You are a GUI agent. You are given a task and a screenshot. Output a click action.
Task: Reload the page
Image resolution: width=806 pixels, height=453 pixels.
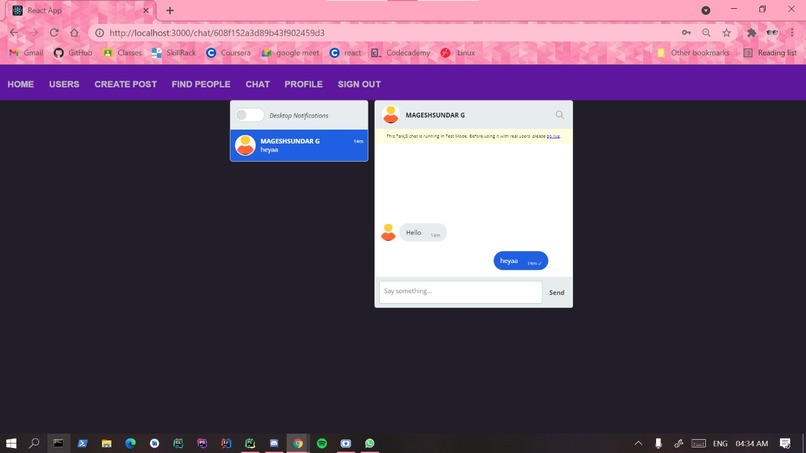54,33
